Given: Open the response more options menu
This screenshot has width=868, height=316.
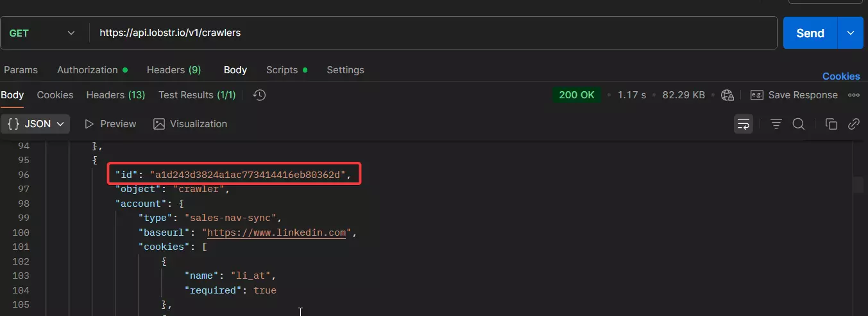Looking at the screenshot, I should tap(854, 95).
